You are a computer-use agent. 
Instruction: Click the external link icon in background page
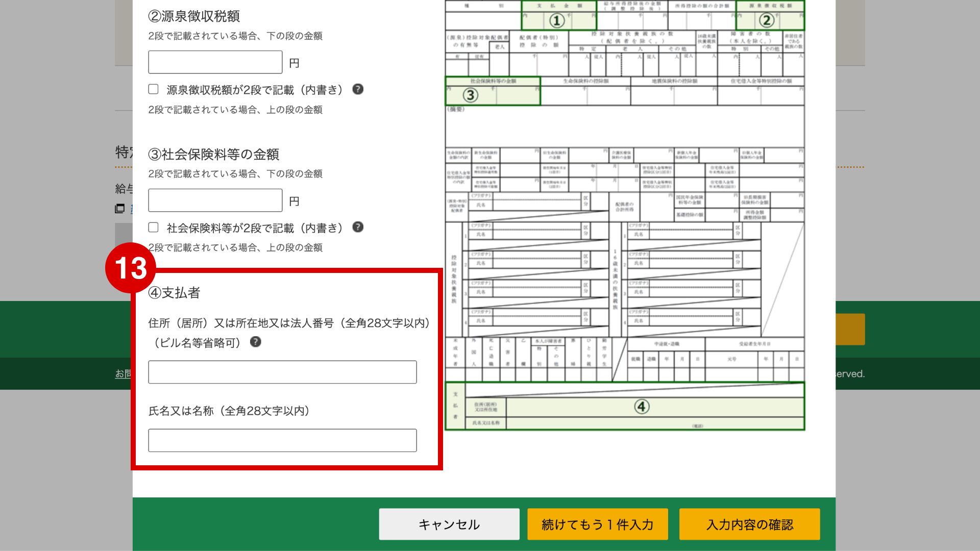tap(120, 209)
